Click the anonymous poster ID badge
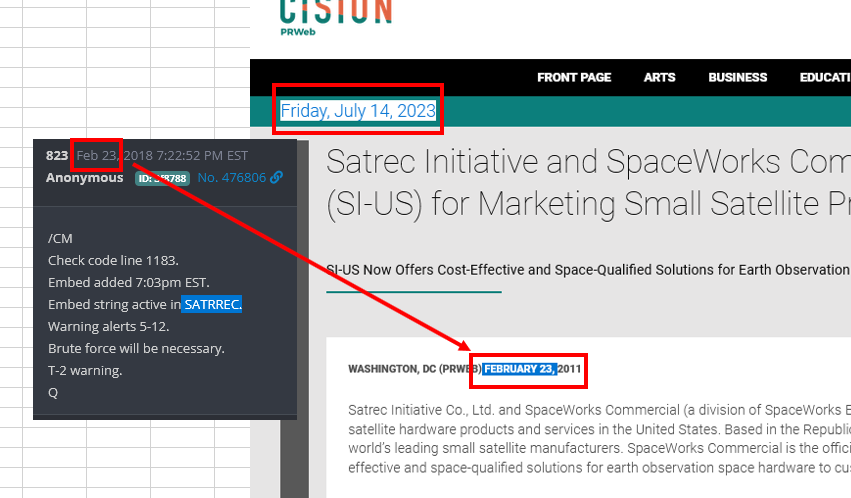The height and width of the screenshot is (498, 851). (162, 178)
